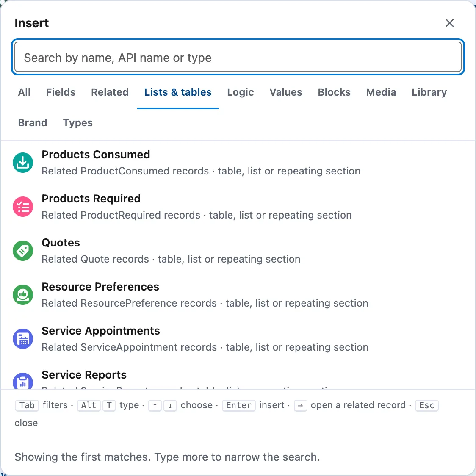Click 'Showing the first matches' status message
476x476 pixels.
[x=167, y=457]
